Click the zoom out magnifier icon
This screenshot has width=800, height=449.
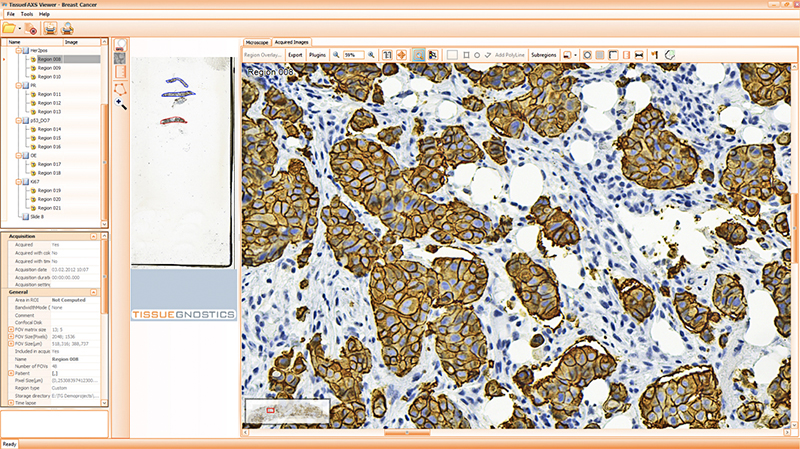(x=336, y=54)
